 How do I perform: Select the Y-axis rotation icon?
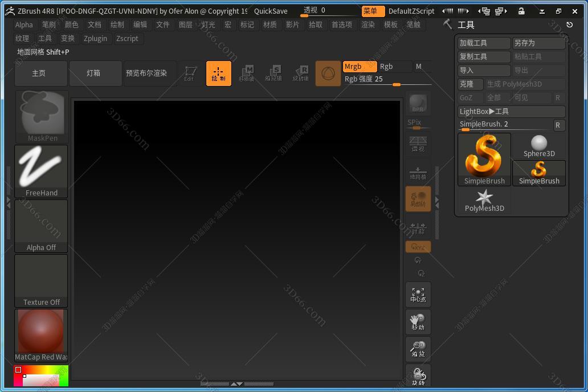pyautogui.click(x=418, y=260)
